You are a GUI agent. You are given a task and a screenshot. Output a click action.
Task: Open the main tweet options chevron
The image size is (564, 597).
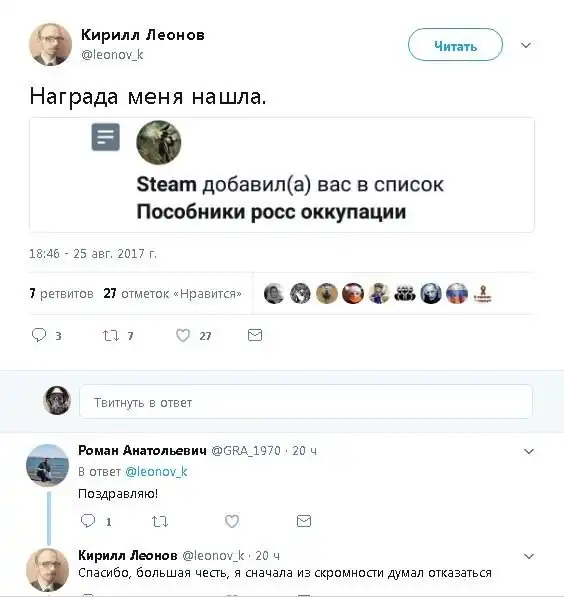526,45
